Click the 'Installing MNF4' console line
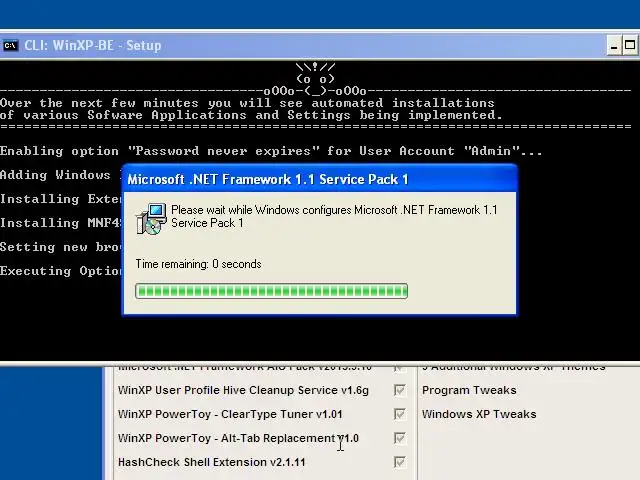Viewport: 640px width, 480px height. pos(61,223)
